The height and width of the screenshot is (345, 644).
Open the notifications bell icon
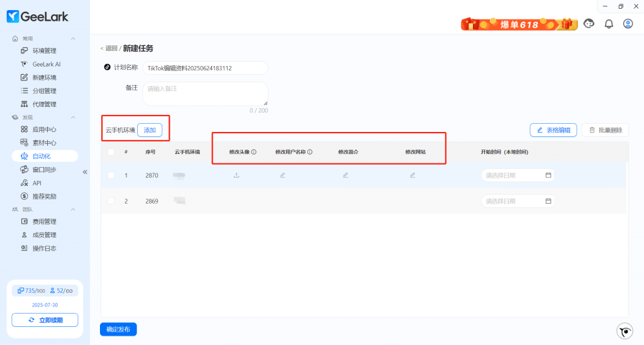pos(609,24)
